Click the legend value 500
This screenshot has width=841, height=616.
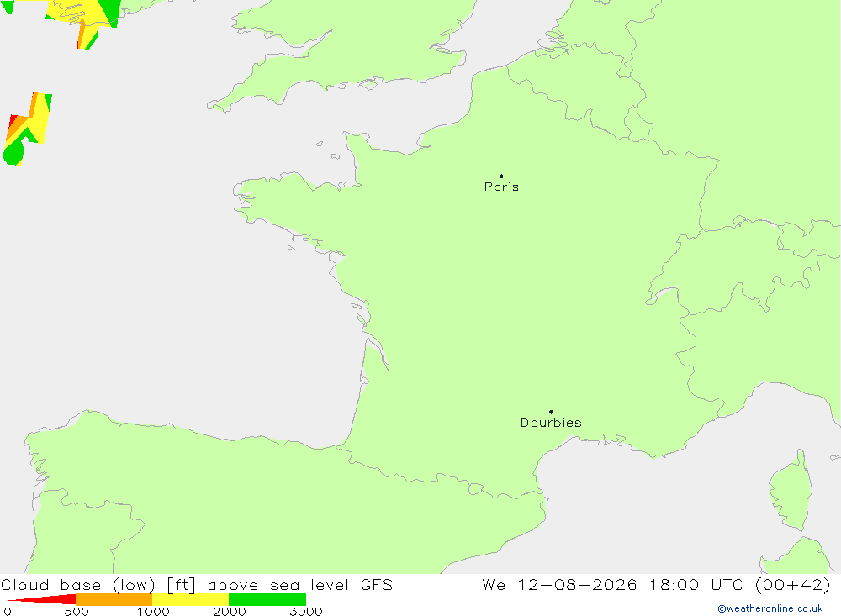tap(77, 612)
